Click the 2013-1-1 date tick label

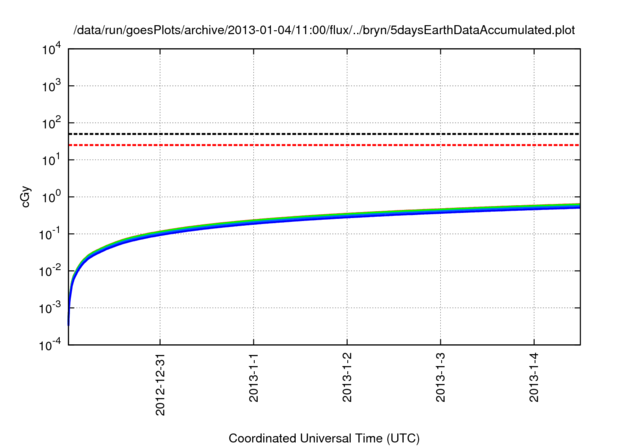click(x=253, y=378)
